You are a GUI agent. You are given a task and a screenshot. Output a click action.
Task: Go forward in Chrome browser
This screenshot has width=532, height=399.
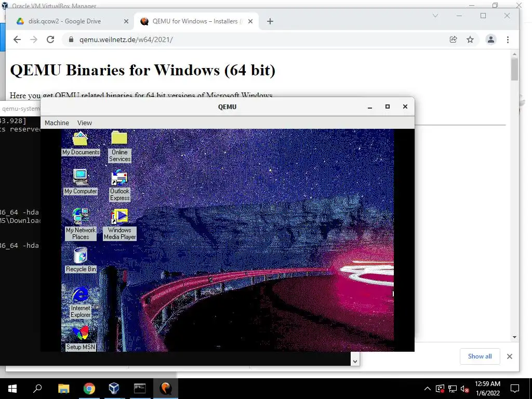point(34,39)
